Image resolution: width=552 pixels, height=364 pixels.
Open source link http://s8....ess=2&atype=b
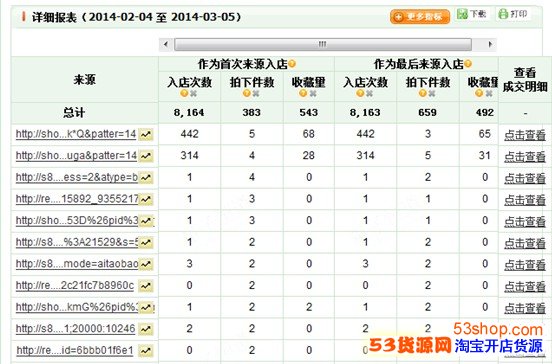point(77,177)
